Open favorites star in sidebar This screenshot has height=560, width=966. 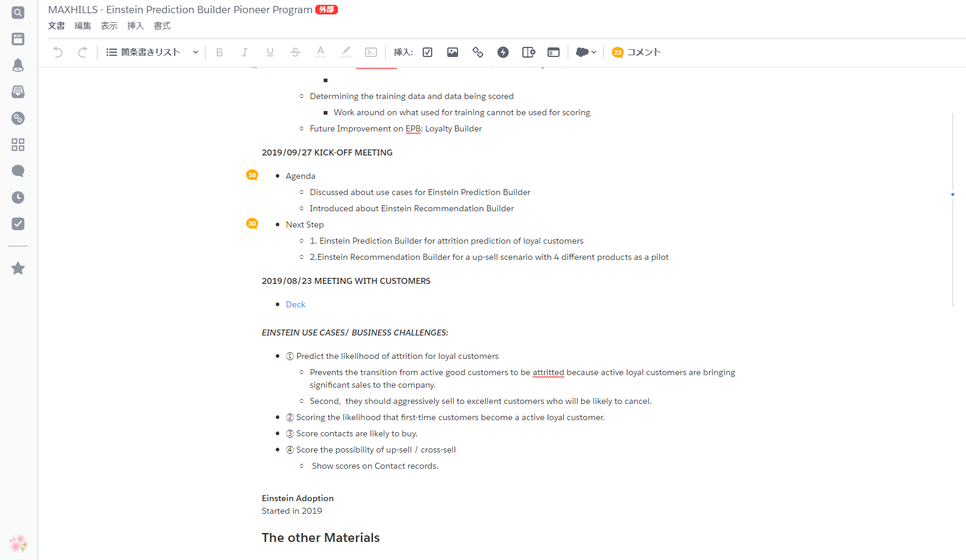[x=18, y=268]
